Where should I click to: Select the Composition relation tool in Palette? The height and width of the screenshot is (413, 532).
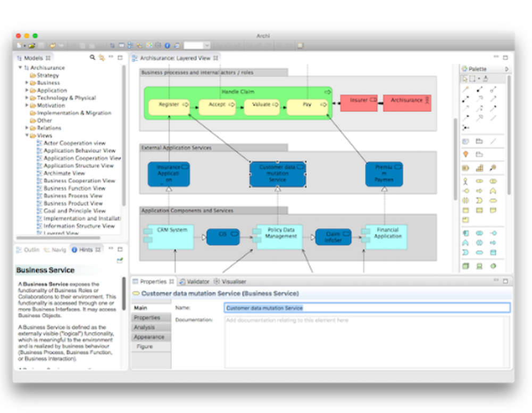479,89
